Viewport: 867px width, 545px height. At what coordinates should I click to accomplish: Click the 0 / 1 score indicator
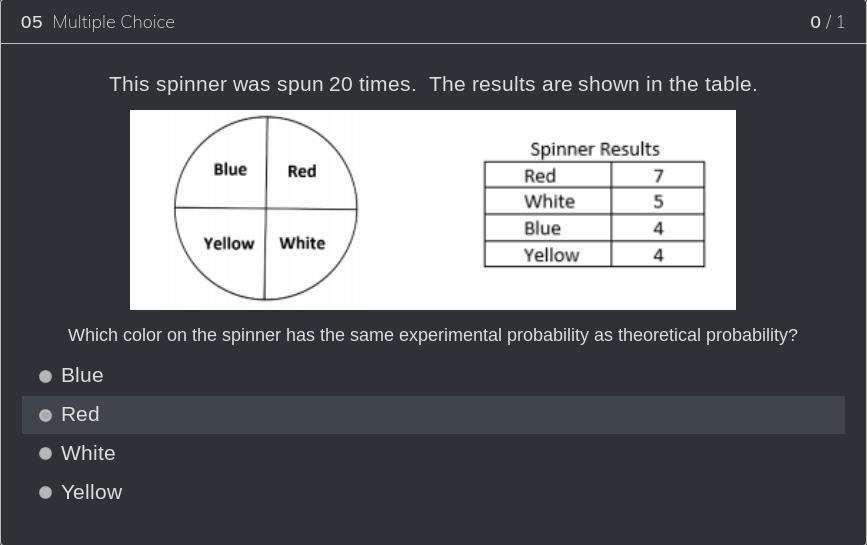tap(827, 22)
